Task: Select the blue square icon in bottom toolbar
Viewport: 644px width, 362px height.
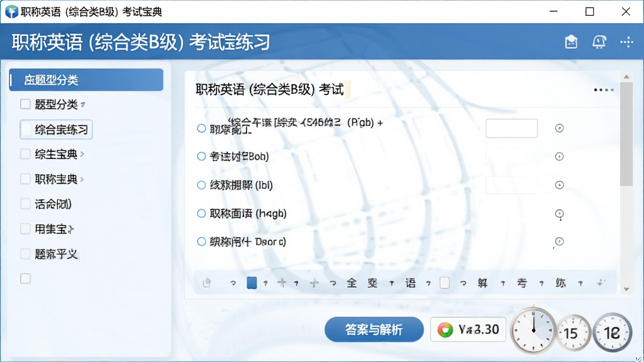Action: [x=252, y=283]
